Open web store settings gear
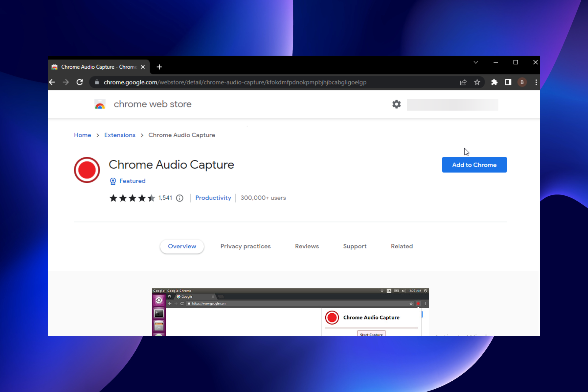The width and height of the screenshot is (588, 392). (x=397, y=104)
